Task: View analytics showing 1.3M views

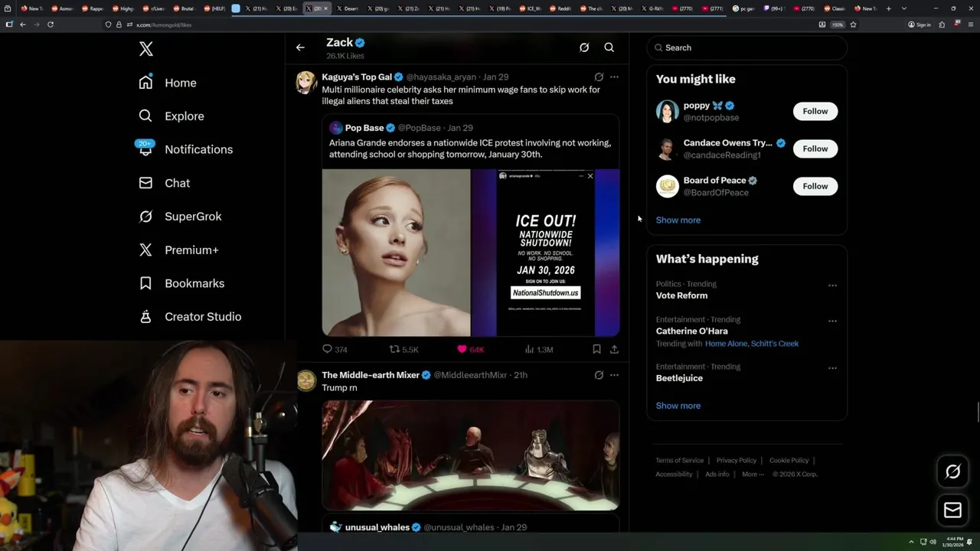Action: [539, 349]
